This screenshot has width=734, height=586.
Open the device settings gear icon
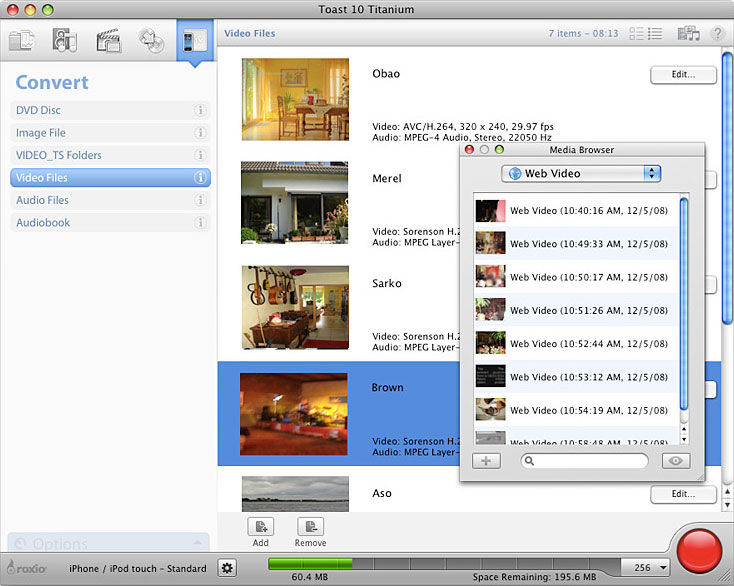(x=227, y=568)
